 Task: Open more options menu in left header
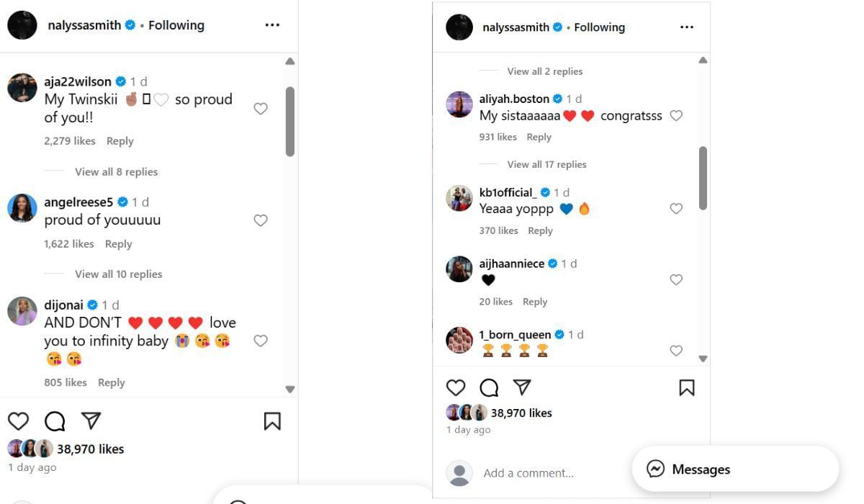tap(272, 25)
